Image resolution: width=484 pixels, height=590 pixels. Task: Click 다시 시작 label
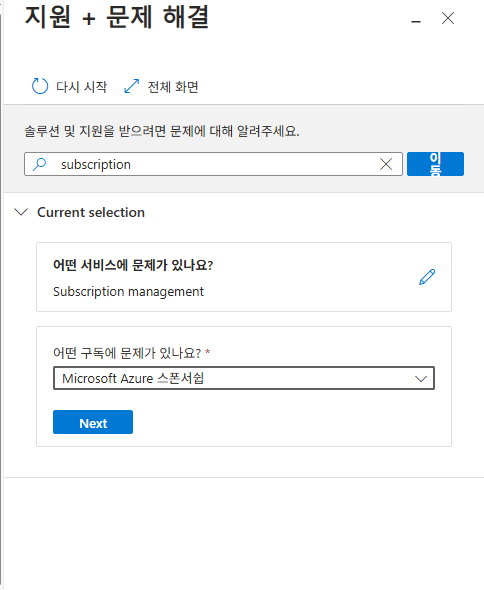[81, 87]
